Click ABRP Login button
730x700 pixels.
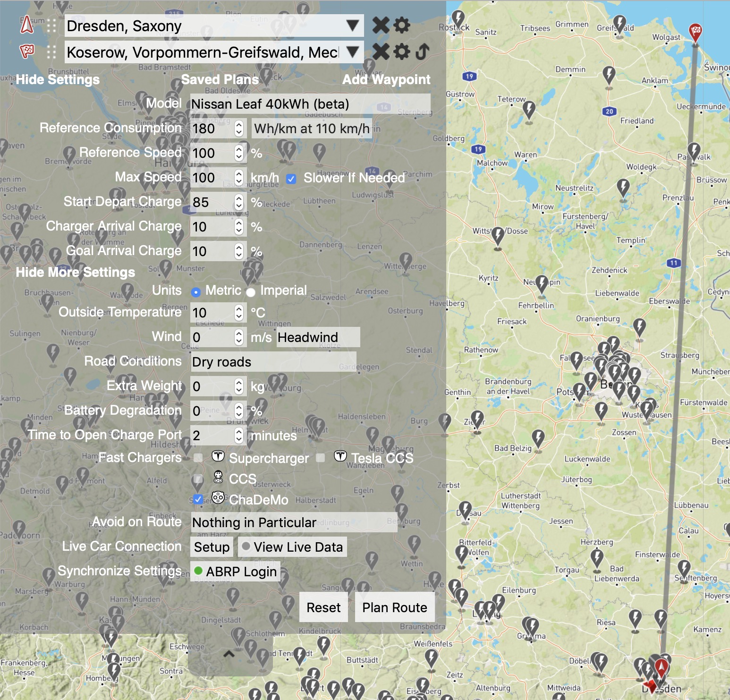click(x=235, y=572)
